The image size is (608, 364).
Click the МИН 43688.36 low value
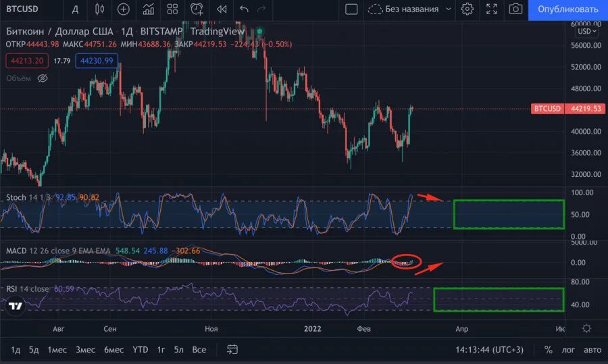coord(145,44)
